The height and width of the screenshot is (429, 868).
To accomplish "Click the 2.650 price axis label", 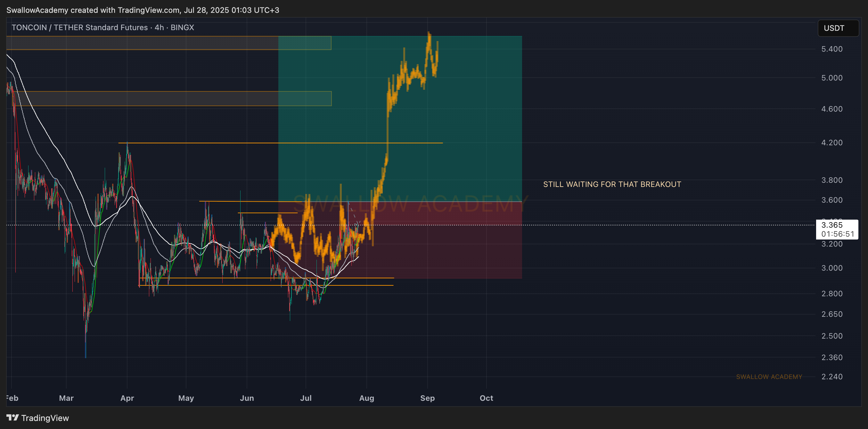I will 831,314.
